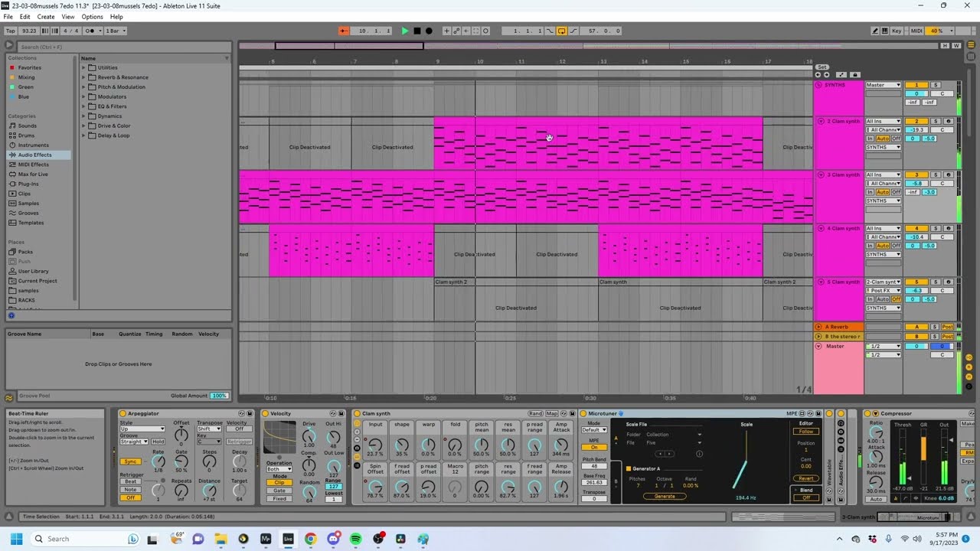Screen dimensions: 980x551
Task: Toggle the computer MIDI keyboard icon
Action: [886, 31]
